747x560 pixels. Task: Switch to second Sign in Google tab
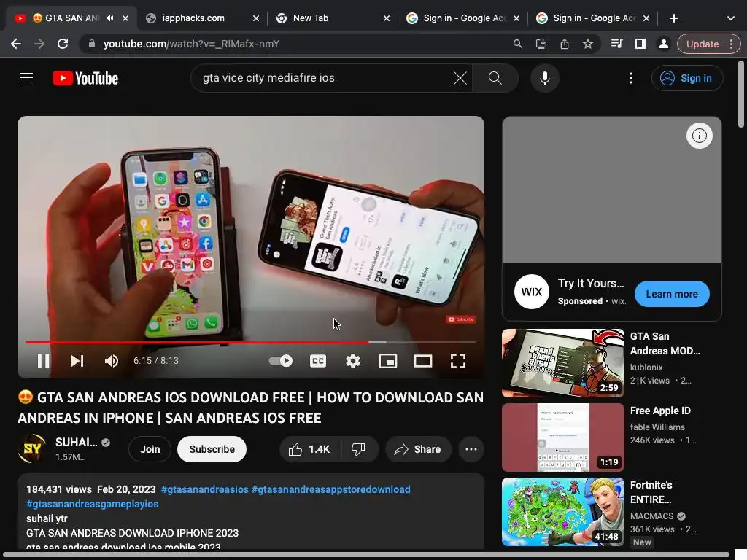594,18
